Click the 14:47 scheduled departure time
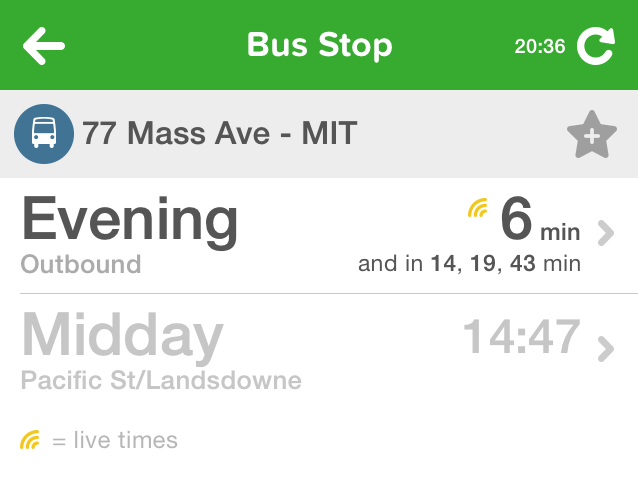The image size is (638, 492). point(521,337)
